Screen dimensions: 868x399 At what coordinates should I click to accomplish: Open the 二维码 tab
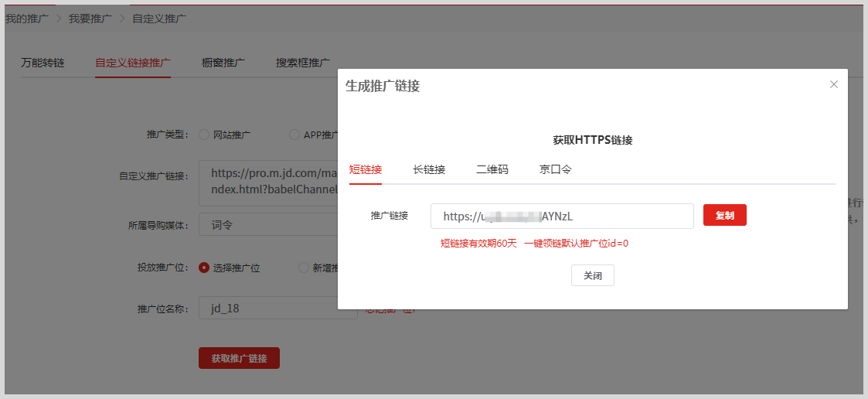492,169
